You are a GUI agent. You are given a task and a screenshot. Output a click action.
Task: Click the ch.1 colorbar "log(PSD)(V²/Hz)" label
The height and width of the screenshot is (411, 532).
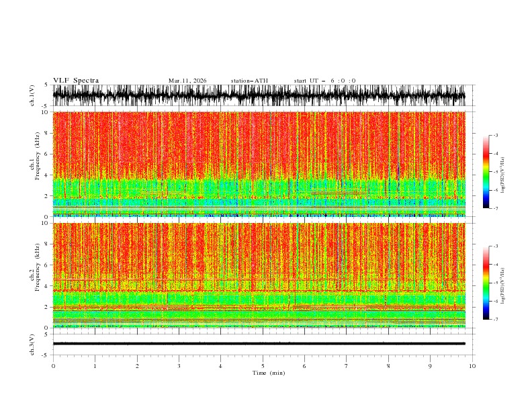point(503,175)
